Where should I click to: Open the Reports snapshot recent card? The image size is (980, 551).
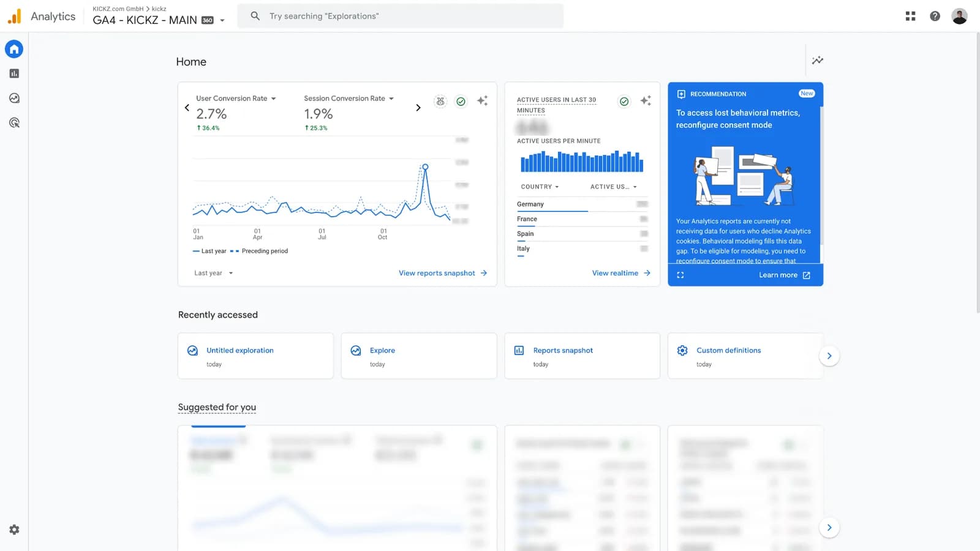(x=582, y=356)
